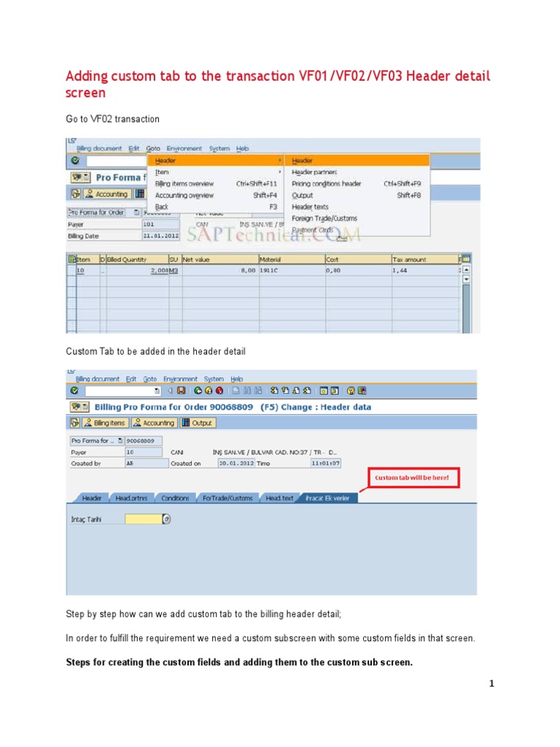Screen dimensions: 560x747
Task: Click the green Enter checkmark in upper SAP window
Action: click(x=75, y=160)
